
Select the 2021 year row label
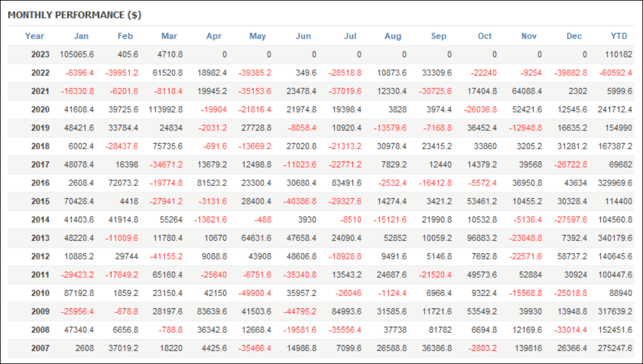40,91
